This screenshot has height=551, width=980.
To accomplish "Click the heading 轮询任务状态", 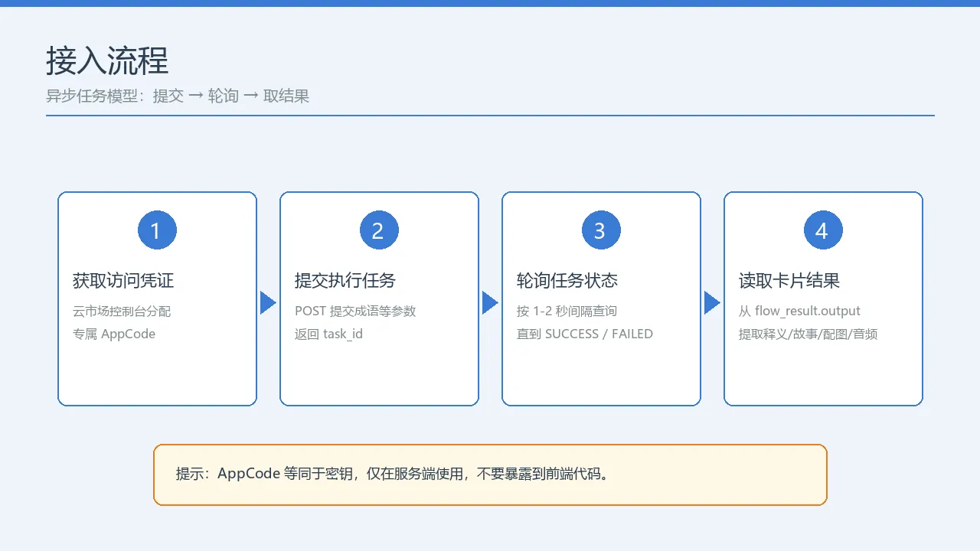I will (567, 281).
